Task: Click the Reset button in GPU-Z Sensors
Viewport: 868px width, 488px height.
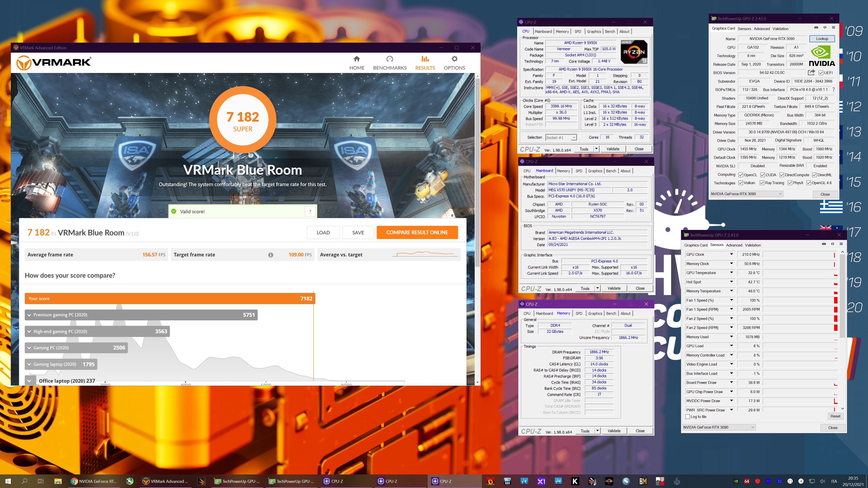Action: point(835,416)
